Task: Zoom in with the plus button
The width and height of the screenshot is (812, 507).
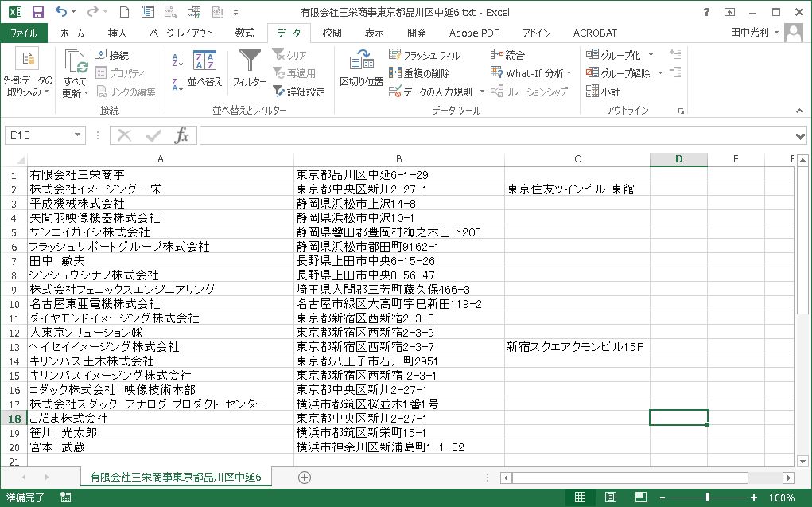Action: (x=754, y=497)
